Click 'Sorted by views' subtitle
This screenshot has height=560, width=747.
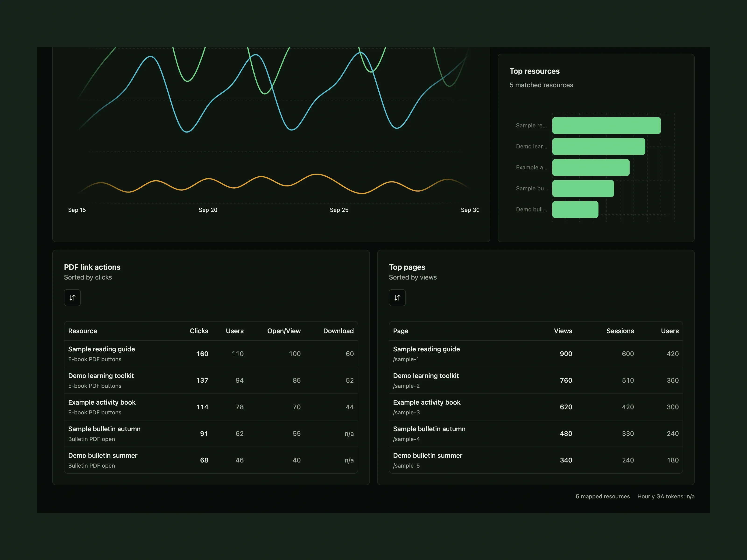point(413,277)
